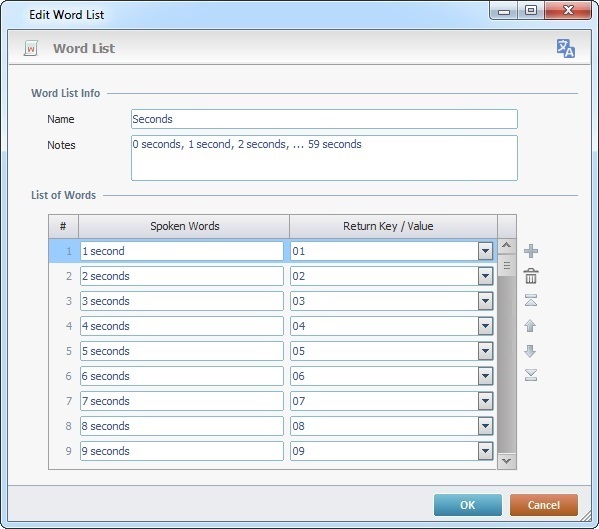This screenshot has height=529, width=599.
Task: Select the '4 seconds' spoken words field
Action: click(182, 326)
